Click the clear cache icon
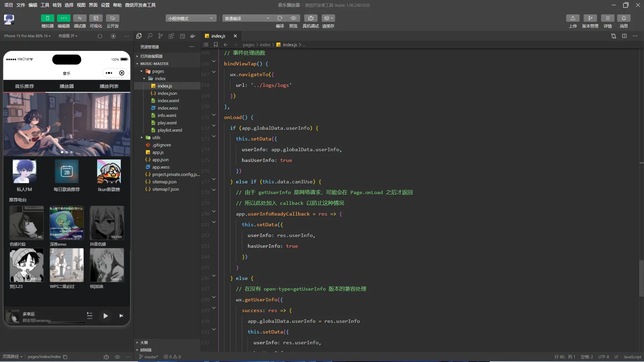 [328, 18]
